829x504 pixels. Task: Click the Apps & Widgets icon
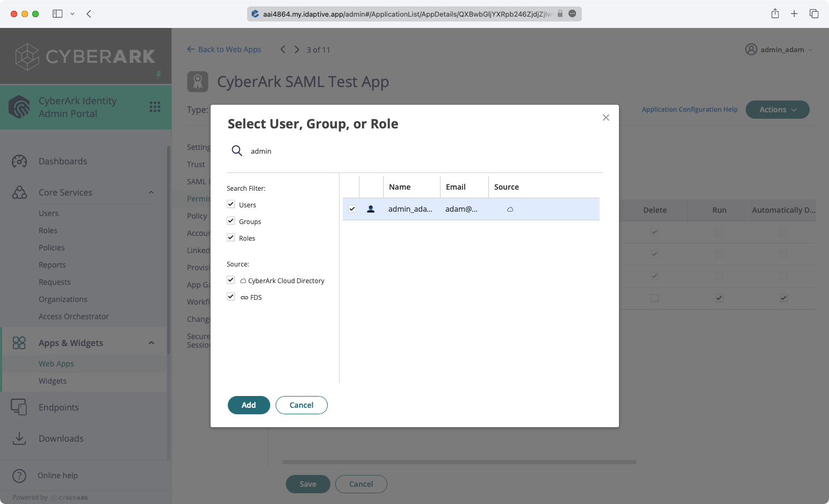[19, 342]
